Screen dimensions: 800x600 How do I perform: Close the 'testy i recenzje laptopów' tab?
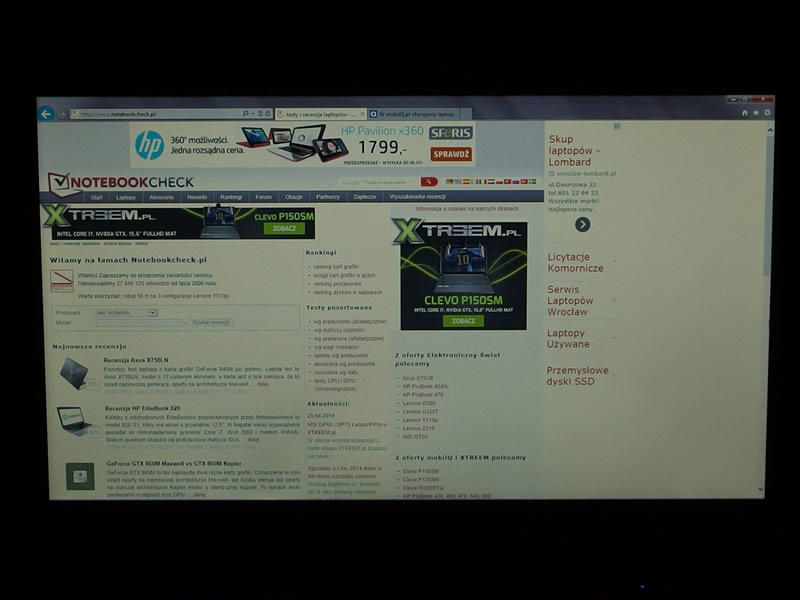tap(362, 114)
